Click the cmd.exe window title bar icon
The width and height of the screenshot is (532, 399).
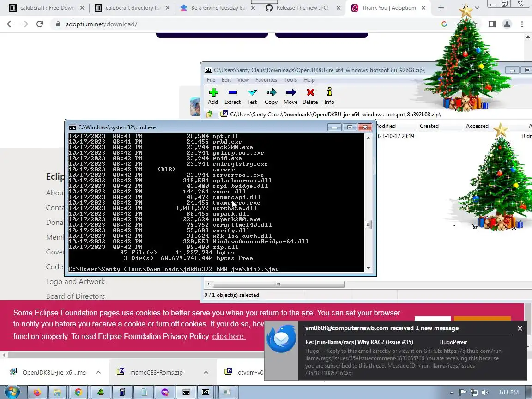72,127
